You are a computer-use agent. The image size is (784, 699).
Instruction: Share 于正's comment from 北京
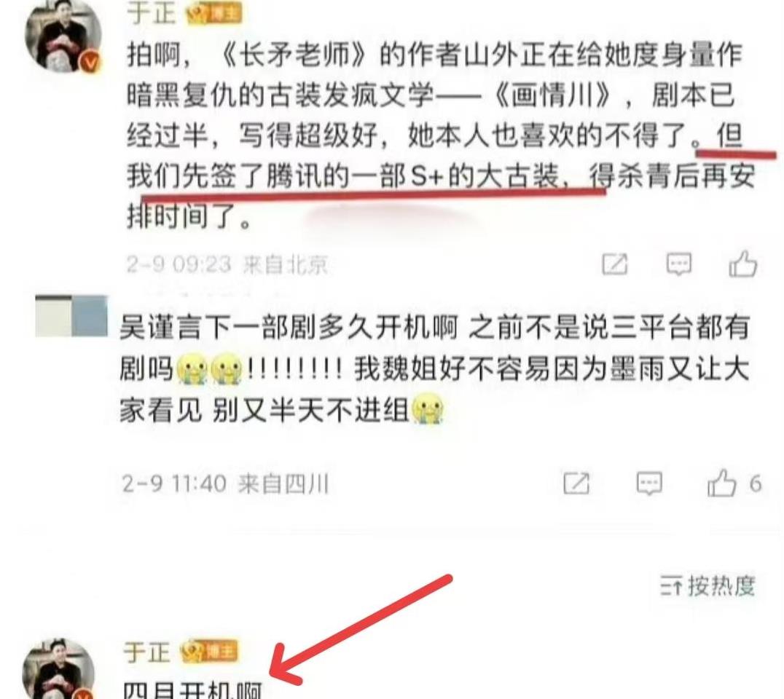(x=614, y=264)
